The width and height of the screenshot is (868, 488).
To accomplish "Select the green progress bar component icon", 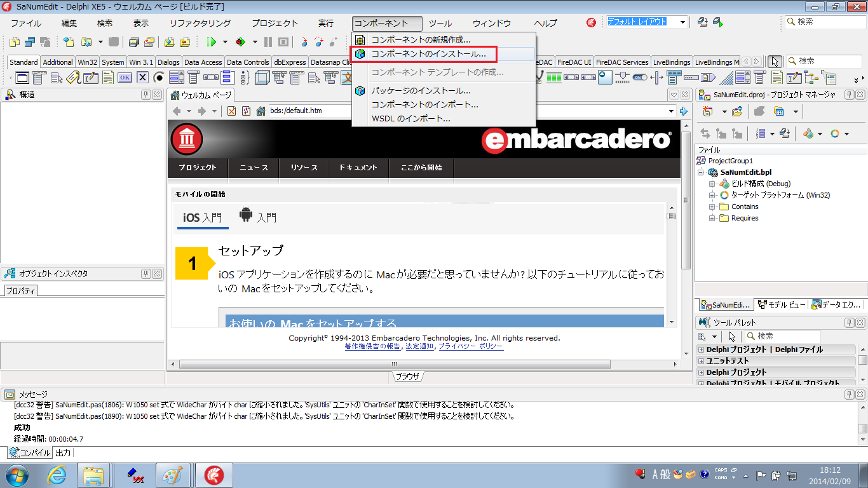I will click(554, 78).
